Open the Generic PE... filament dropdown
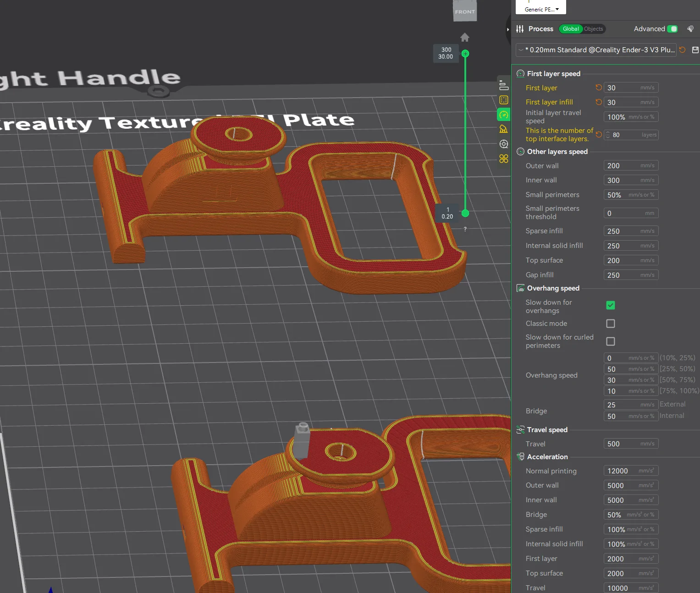 pyautogui.click(x=541, y=9)
